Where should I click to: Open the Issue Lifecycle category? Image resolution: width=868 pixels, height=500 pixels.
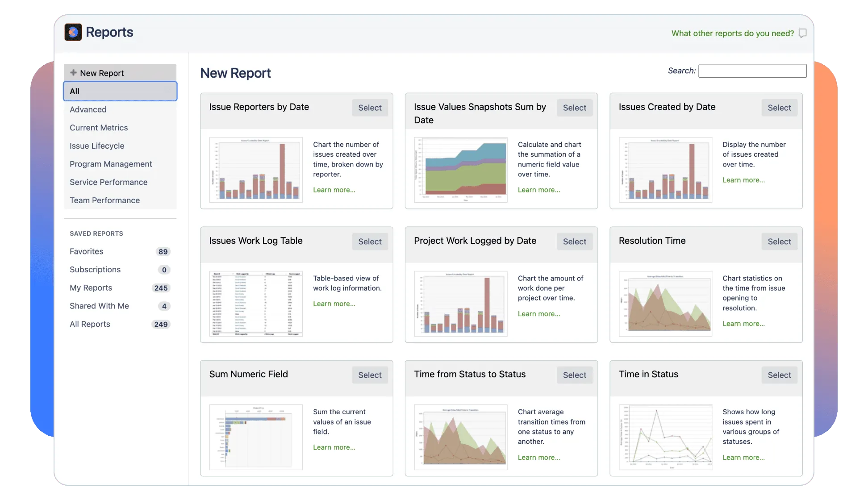tap(97, 146)
